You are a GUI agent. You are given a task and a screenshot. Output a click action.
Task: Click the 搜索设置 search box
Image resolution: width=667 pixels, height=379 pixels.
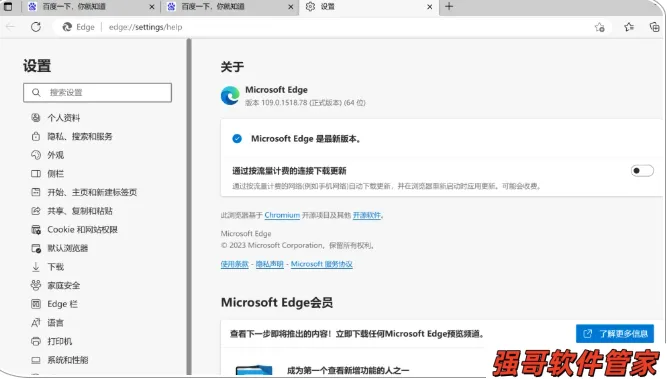click(x=97, y=92)
